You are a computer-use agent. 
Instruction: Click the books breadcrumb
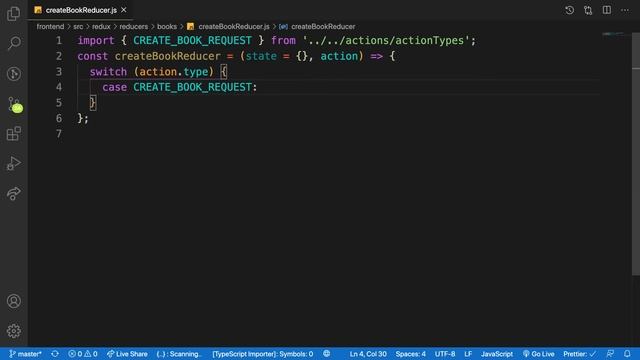coord(167,27)
